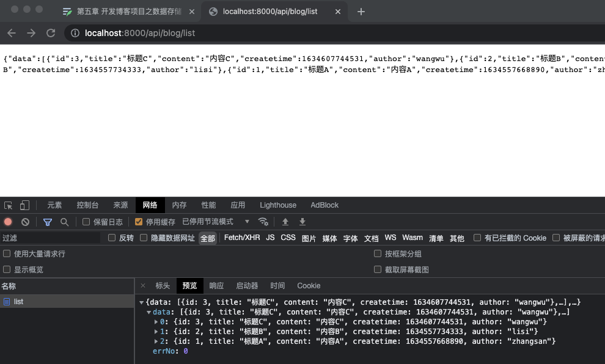This screenshot has height=364, width=605.
Task: Open a new browser tab with plus
Action: click(361, 12)
